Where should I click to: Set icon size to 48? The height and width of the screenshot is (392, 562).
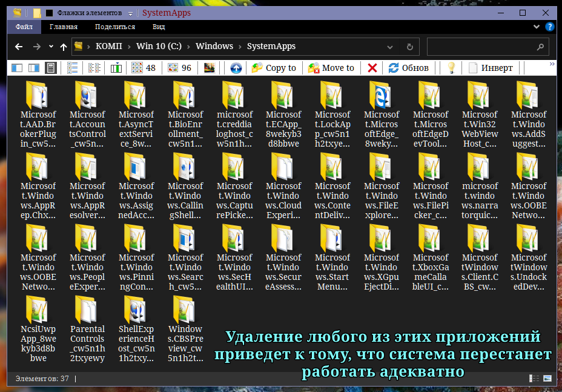[x=144, y=68]
